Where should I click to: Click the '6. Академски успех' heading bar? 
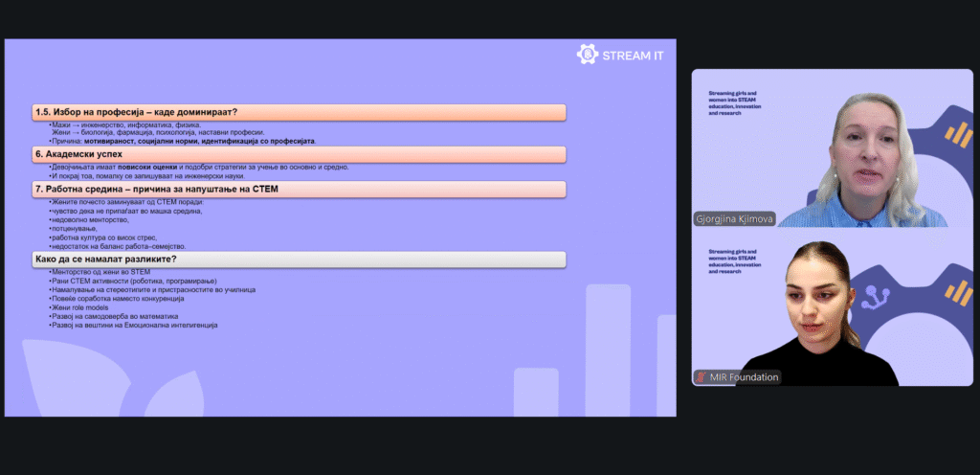(299, 153)
